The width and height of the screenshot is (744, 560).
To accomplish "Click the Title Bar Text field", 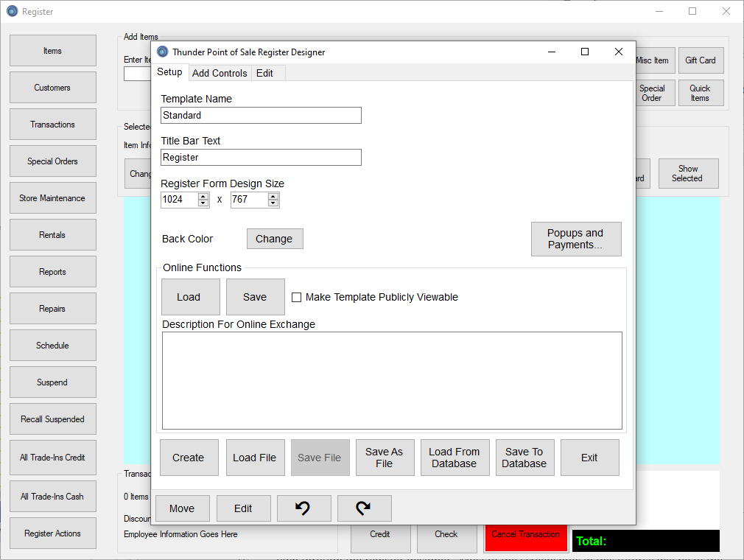I will [x=261, y=157].
